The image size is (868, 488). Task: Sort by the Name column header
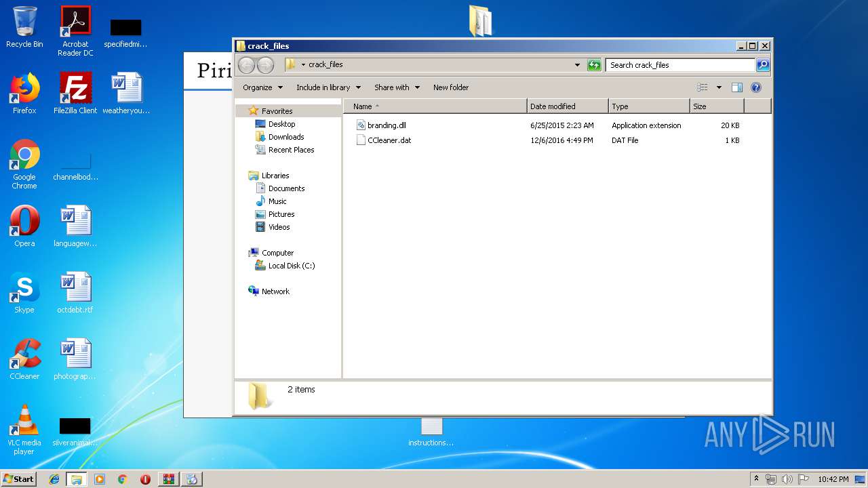click(435, 106)
